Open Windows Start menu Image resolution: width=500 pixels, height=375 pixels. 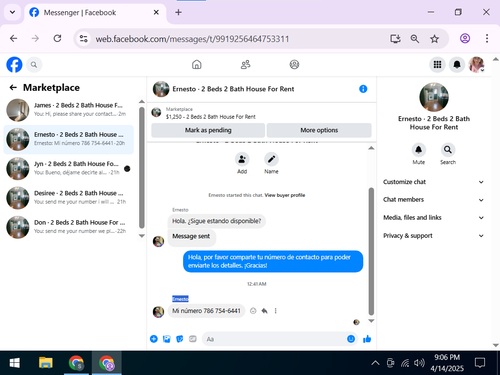14,363
